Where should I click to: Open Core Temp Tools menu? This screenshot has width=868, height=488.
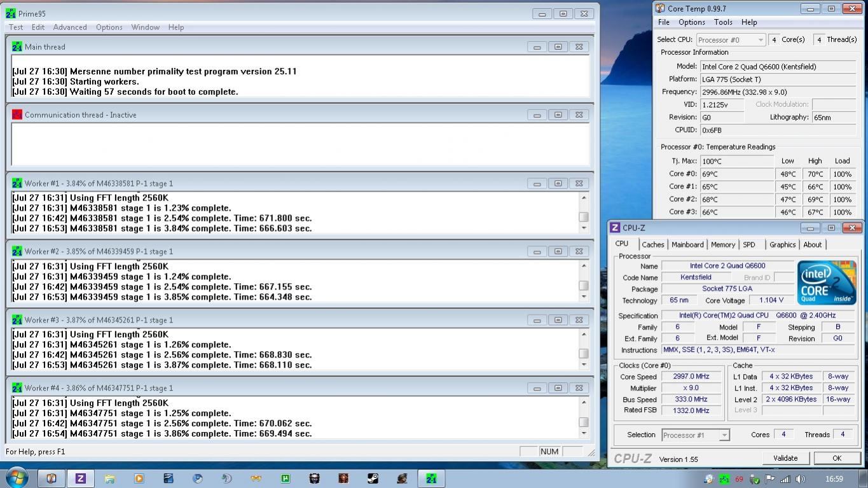(x=723, y=22)
